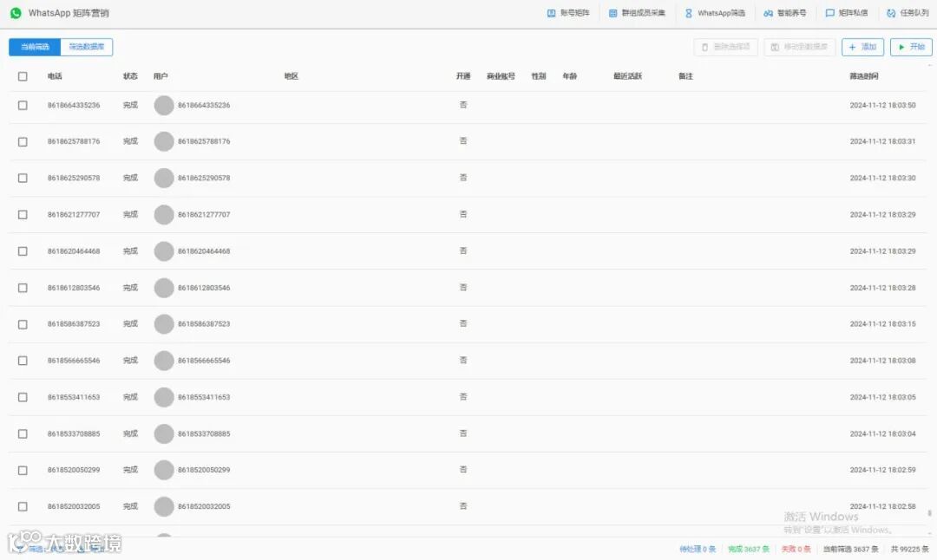This screenshot has height=560, width=937.
Task: Open the WhatsApp筛选 menu item
Action: pyautogui.click(x=715, y=12)
